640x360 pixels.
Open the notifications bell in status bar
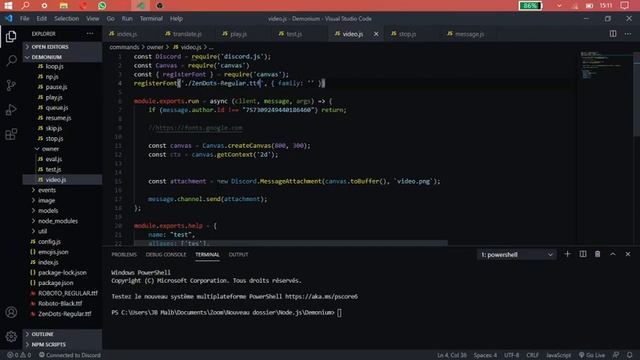[x=630, y=355]
